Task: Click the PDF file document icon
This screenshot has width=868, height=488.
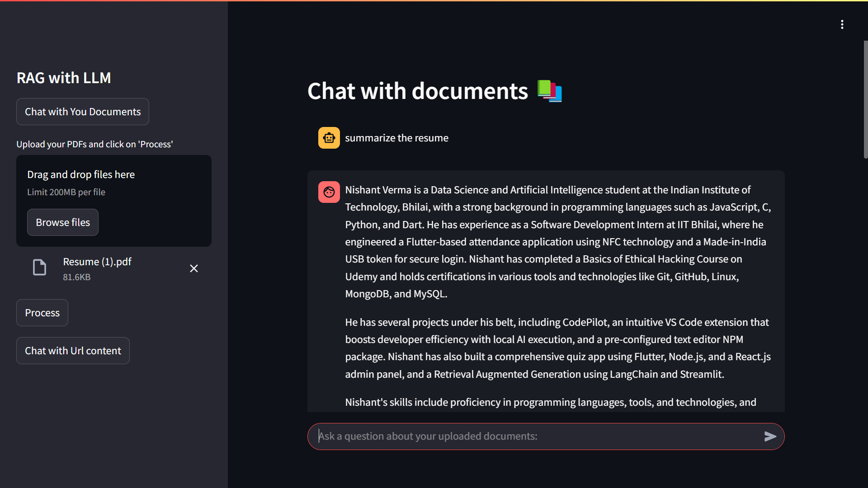Action: click(39, 267)
